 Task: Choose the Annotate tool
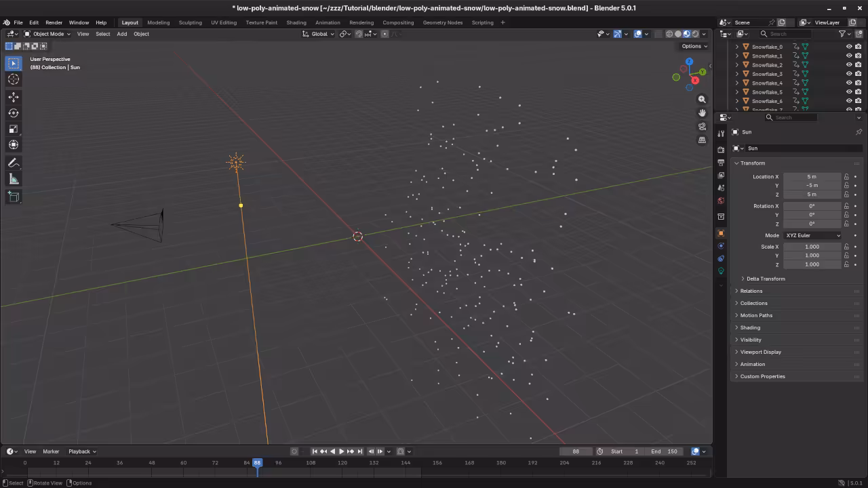(14, 163)
